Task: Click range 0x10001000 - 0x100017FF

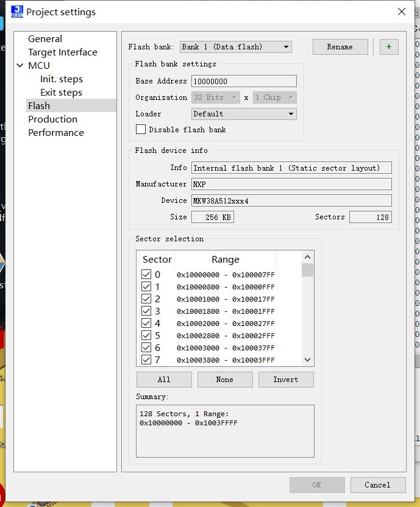Action: tap(226, 299)
